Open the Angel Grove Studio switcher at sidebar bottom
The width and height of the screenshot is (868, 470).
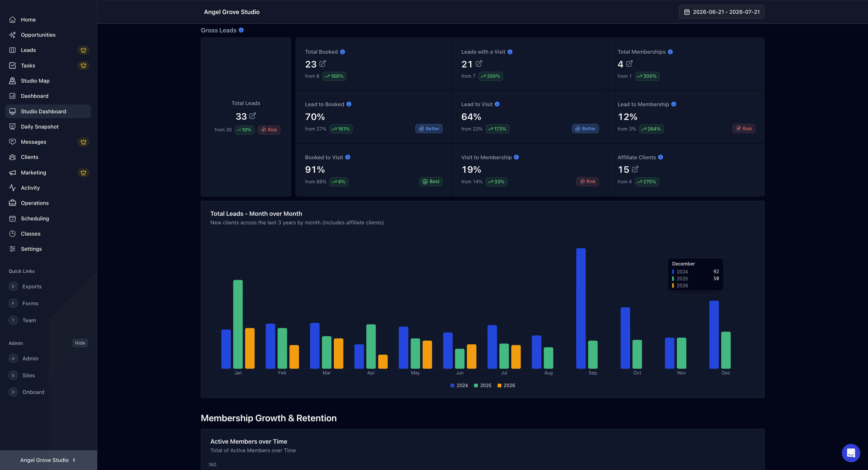[49, 460]
